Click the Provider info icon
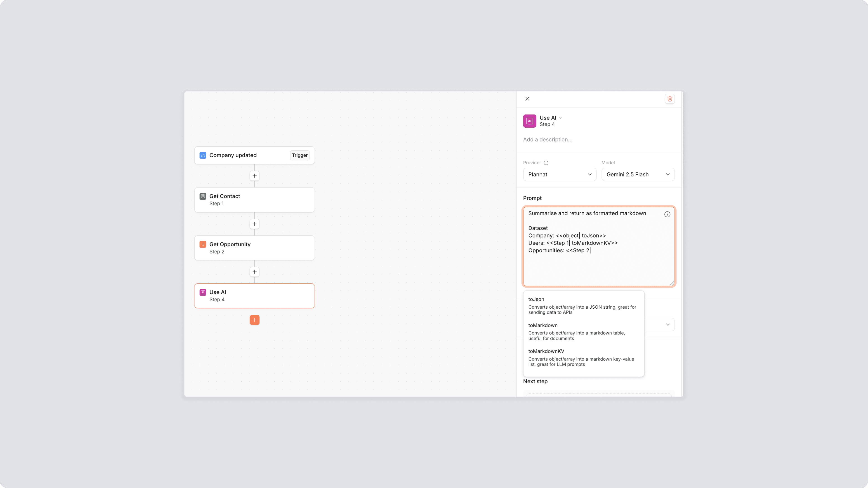 (x=546, y=163)
